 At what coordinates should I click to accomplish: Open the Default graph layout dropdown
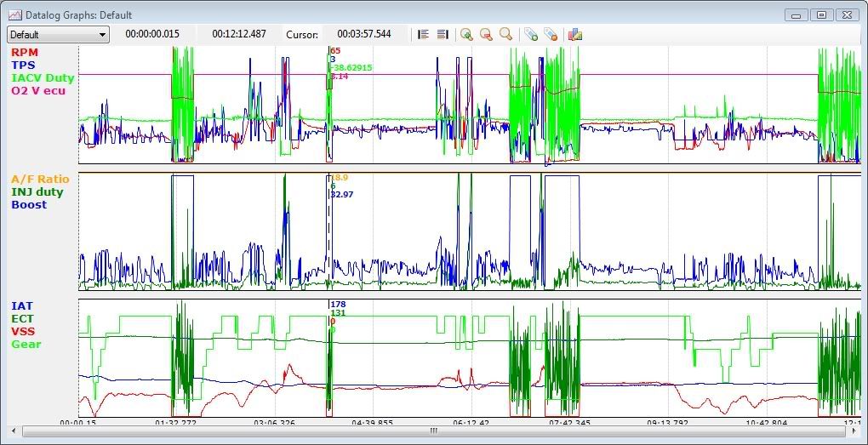click(58, 34)
